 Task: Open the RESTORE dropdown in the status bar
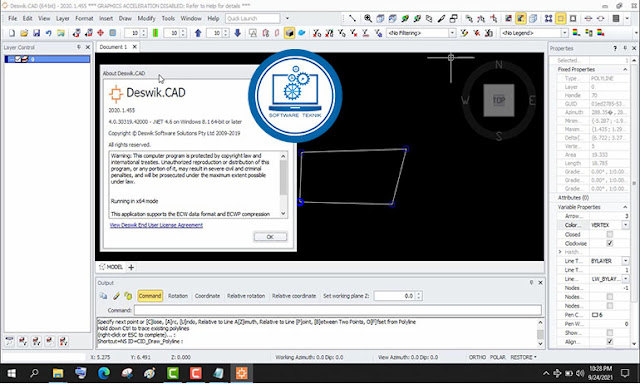point(523,357)
